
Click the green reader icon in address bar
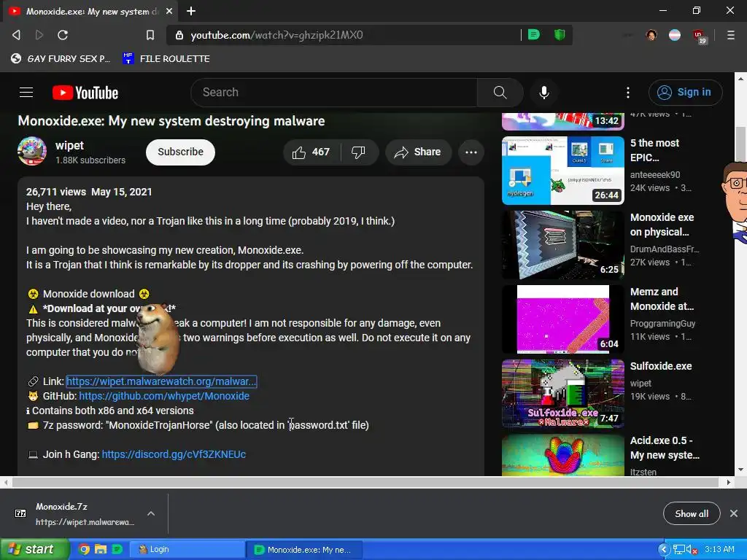tap(534, 34)
